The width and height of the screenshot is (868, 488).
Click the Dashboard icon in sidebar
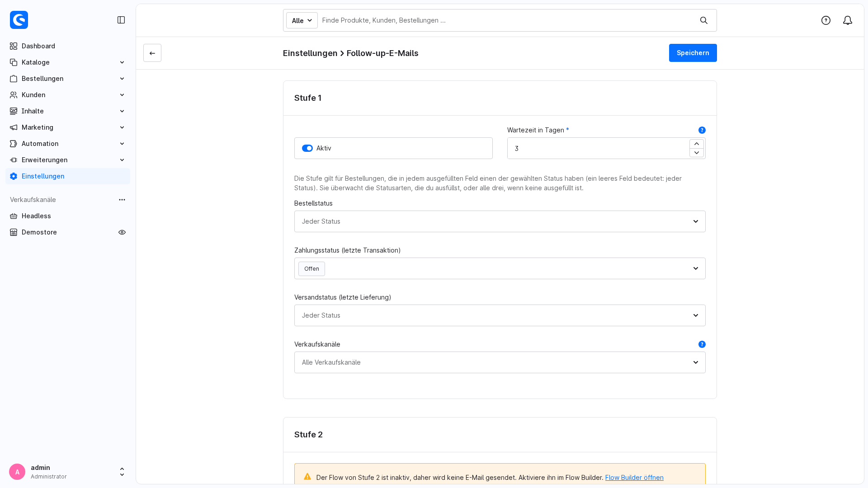(14, 46)
